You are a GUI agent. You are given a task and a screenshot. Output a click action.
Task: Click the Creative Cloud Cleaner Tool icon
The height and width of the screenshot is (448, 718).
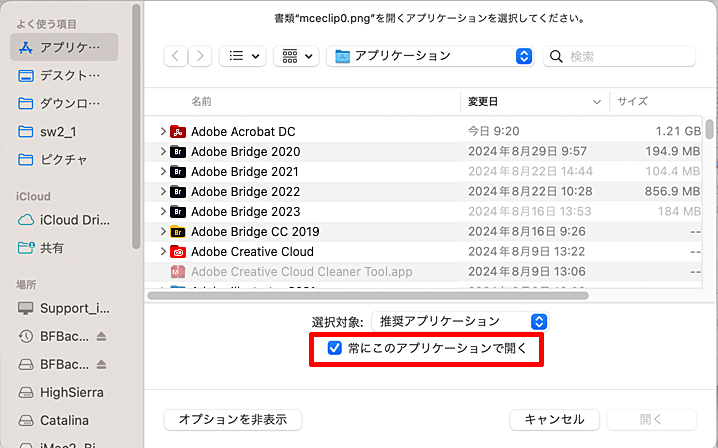(x=178, y=272)
